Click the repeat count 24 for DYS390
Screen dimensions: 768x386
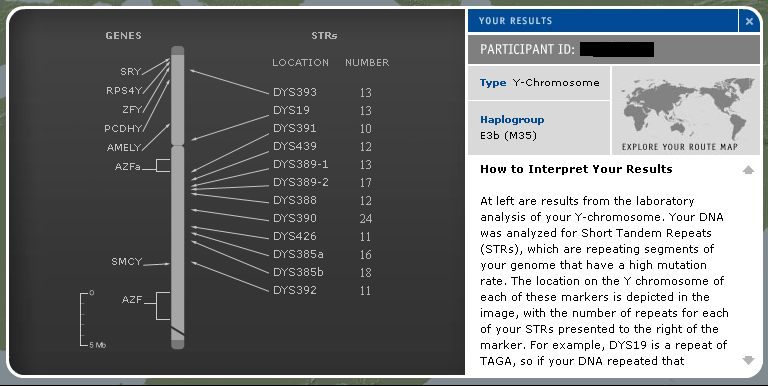(x=365, y=218)
